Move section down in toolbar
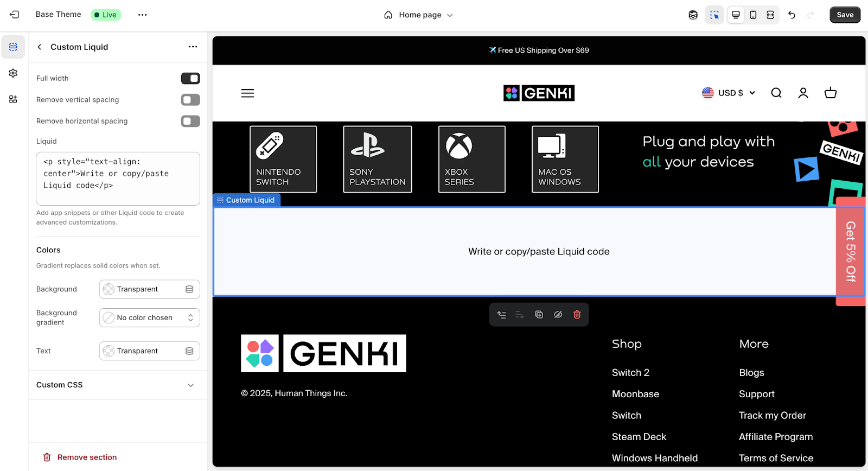 [520, 315]
